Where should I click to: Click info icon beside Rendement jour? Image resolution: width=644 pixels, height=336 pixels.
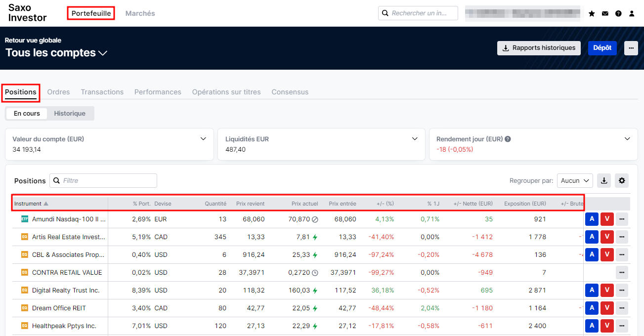[x=508, y=139]
